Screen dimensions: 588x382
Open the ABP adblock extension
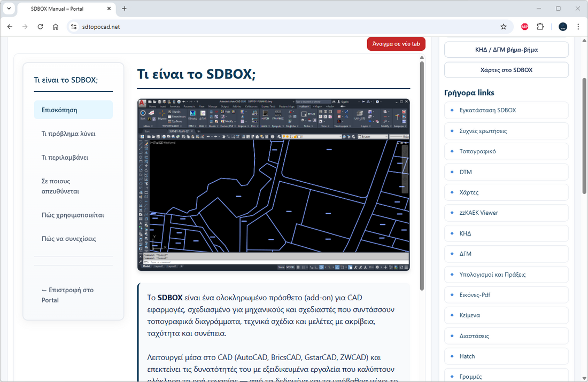524,27
